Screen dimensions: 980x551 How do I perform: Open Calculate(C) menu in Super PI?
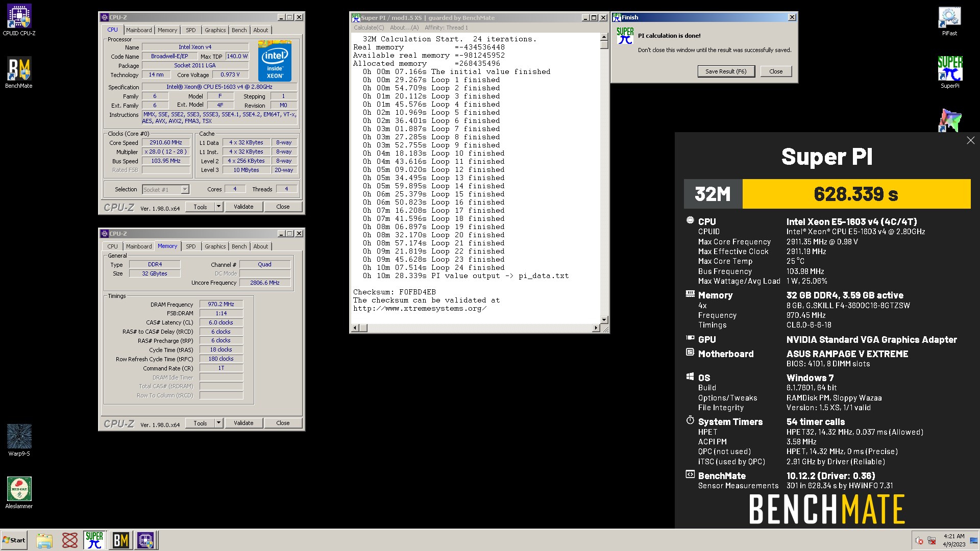pos(369,28)
